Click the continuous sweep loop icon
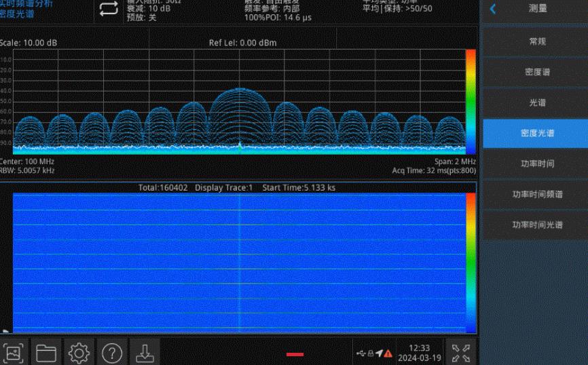 (108, 9)
